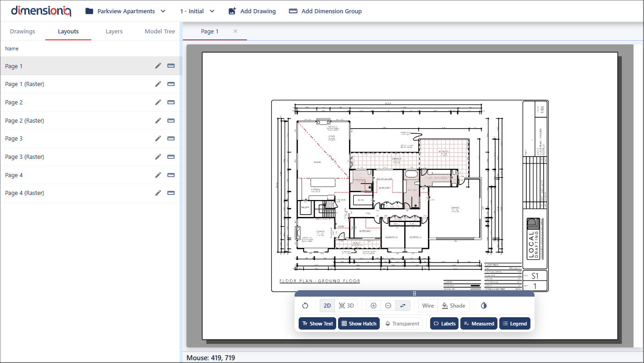Click Add Dimension Group
The height and width of the screenshot is (363, 644).
pyautogui.click(x=325, y=11)
